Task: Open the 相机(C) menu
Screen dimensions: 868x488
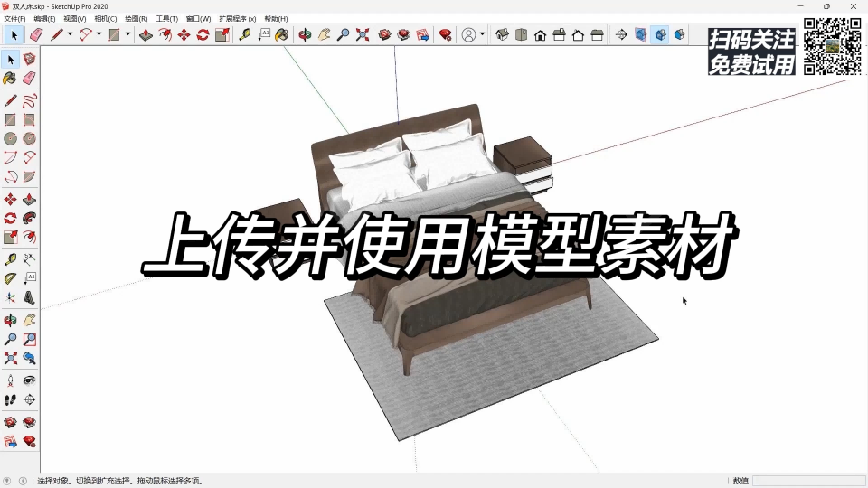Action: tap(106, 19)
